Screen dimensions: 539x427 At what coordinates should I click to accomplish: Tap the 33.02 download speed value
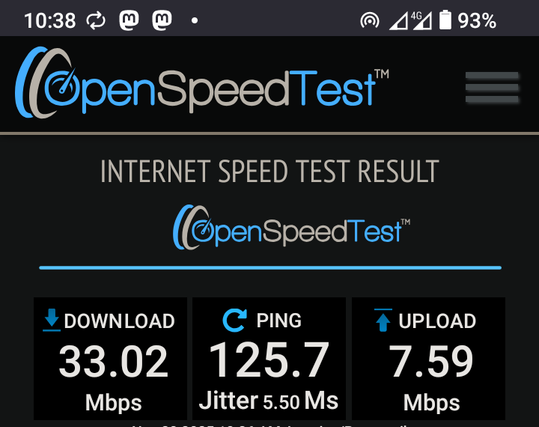113,361
